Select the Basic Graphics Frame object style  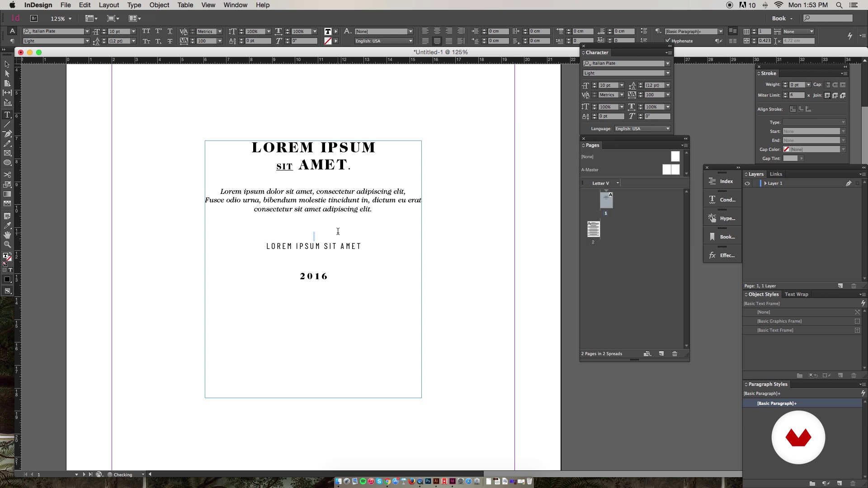pyautogui.click(x=779, y=321)
